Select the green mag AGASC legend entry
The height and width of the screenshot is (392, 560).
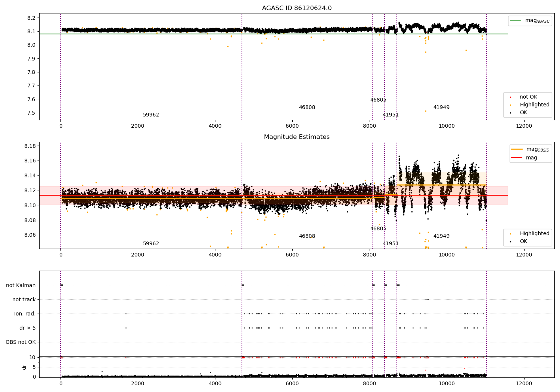pyautogui.click(x=530, y=21)
